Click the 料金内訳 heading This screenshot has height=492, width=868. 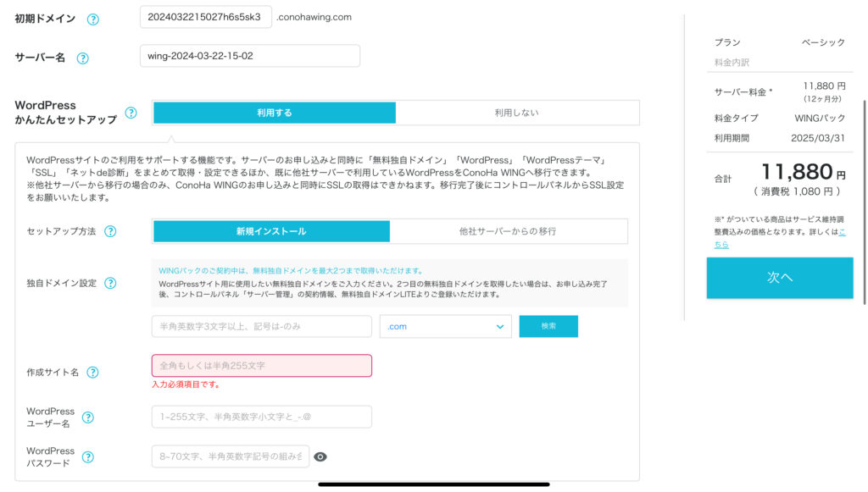click(x=732, y=63)
